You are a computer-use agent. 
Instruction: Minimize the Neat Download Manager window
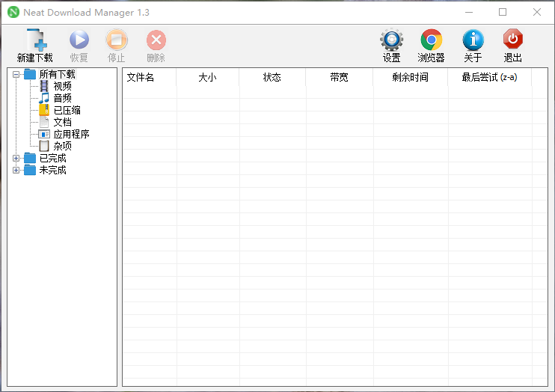coord(469,12)
